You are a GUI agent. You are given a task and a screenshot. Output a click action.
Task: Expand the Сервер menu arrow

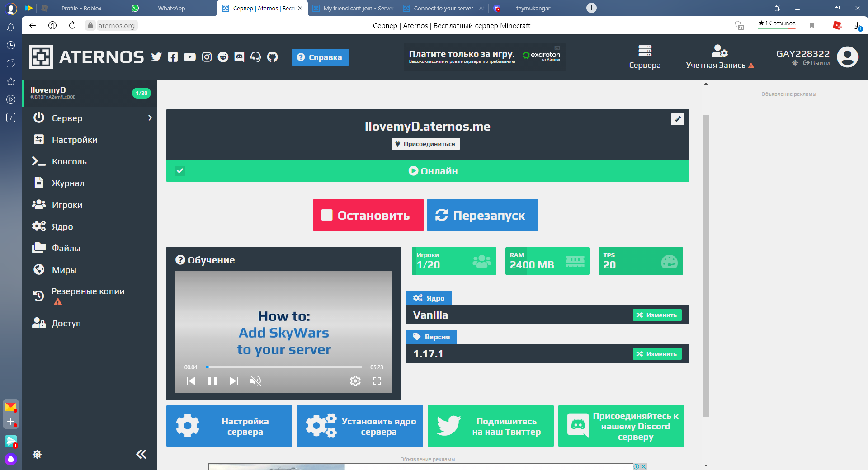150,118
